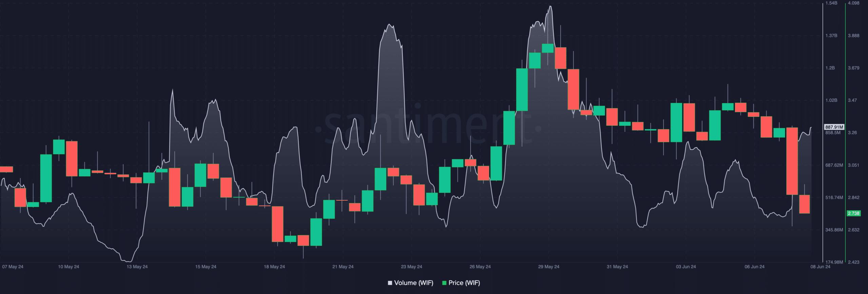The width and height of the screenshot is (868, 294).
Task: Click the 687.62M volume axis label
Action: coord(834,165)
